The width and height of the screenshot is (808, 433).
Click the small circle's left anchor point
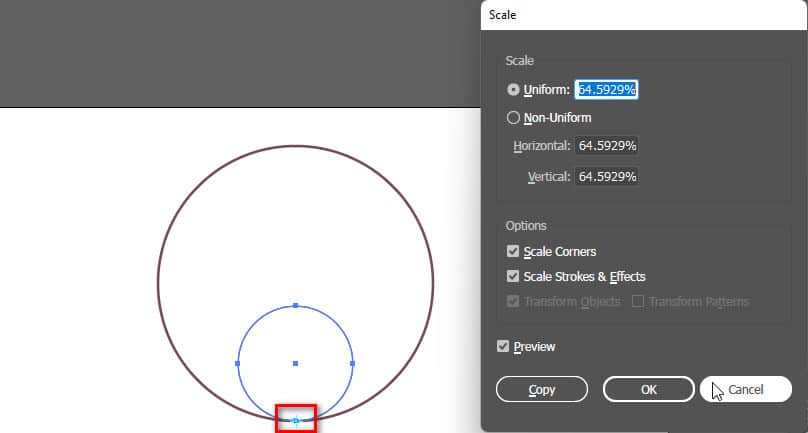click(238, 363)
